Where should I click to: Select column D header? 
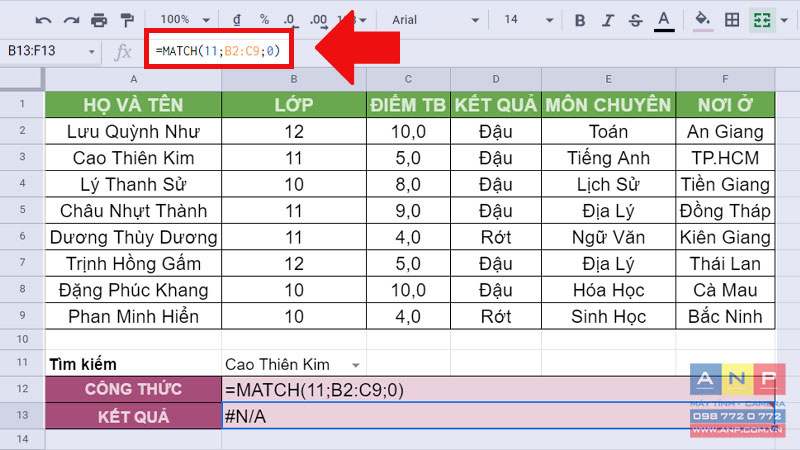tap(495, 79)
